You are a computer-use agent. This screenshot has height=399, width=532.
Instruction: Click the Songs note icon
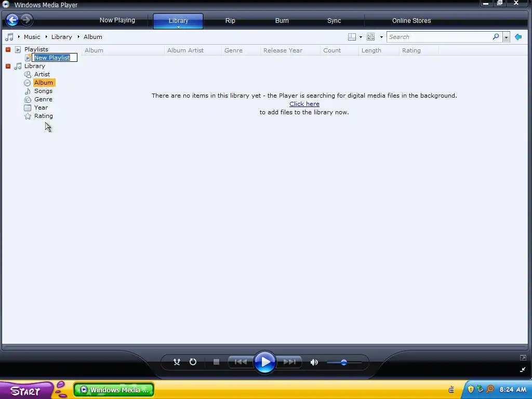(x=28, y=91)
